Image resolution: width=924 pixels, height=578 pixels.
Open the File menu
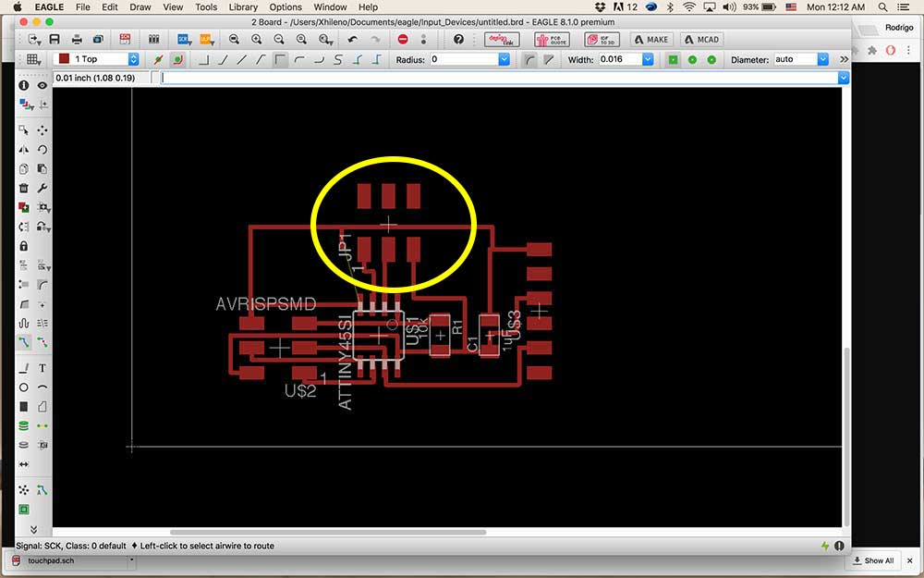click(x=82, y=7)
